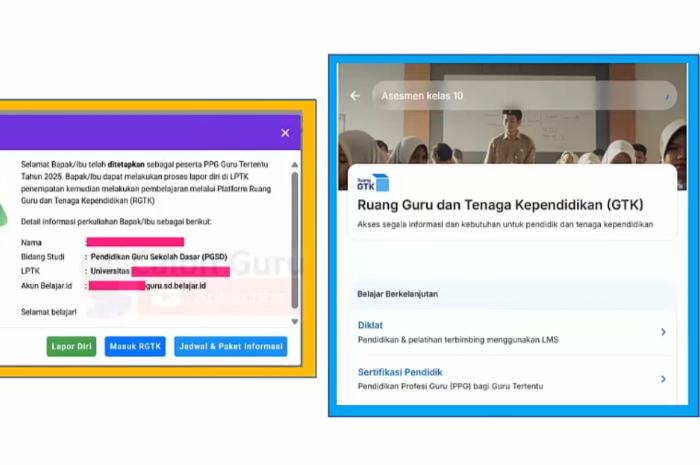
Task: Open the Sertifikasi Pendidik item
Action: 512,379
